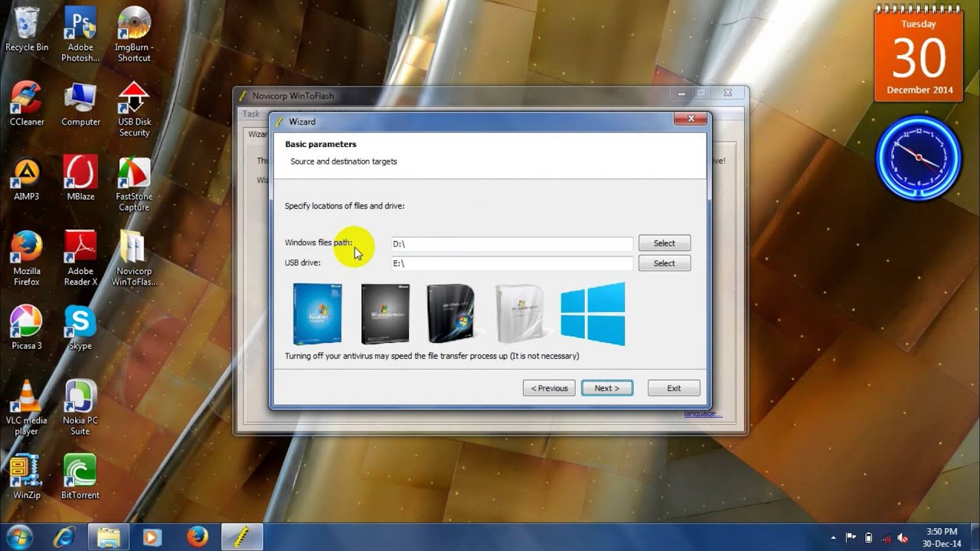Viewport: 980px width, 551px height.
Task: Open the Computer desktop icon
Action: click(80, 103)
